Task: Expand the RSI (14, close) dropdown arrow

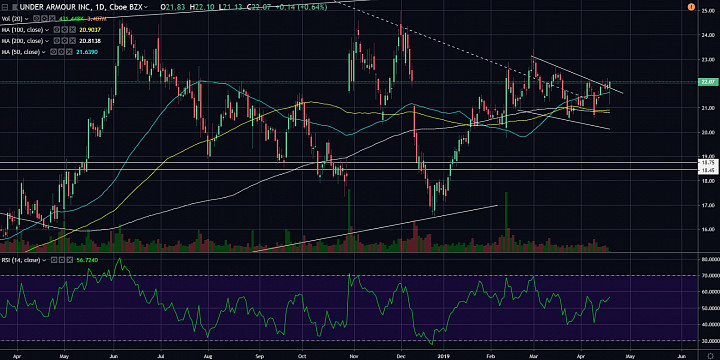Action: tap(44, 260)
